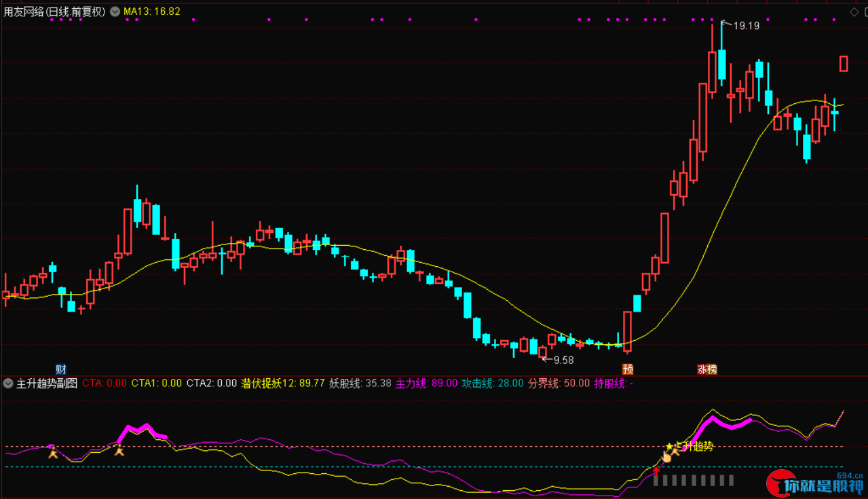This screenshot has width=868, height=499.
Task: Open the 涨榜 marker below chart
Action: pyautogui.click(x=706, y=369)
